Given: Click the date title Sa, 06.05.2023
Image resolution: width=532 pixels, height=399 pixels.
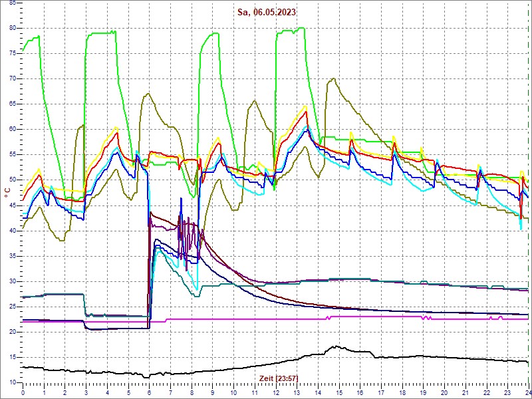Looking at the screenshot, I should pos(267,13).
